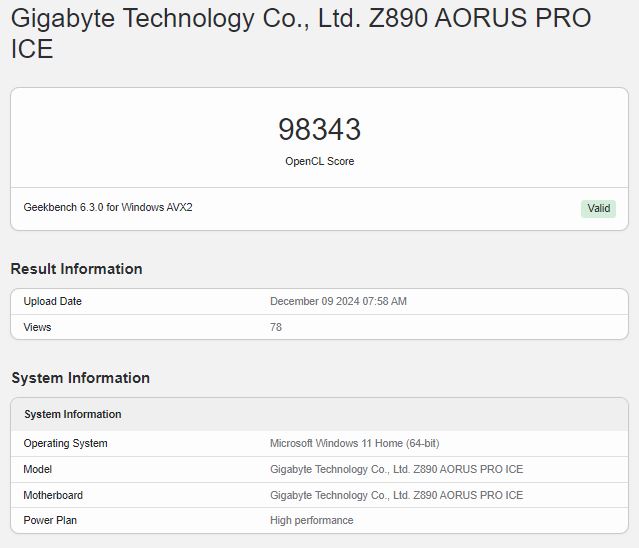Click the Microsoft Windows 11 Home (64-bit) value

pyautogui.click(x=355, y=443)
